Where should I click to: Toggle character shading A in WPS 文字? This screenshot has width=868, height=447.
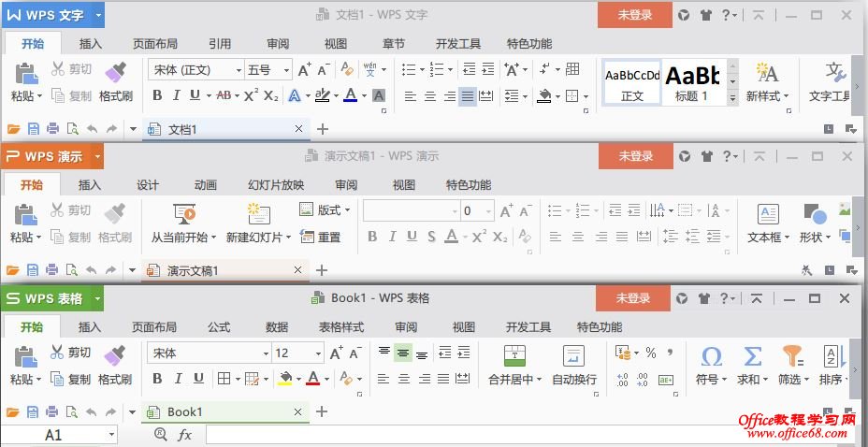(x=379, y=95)
